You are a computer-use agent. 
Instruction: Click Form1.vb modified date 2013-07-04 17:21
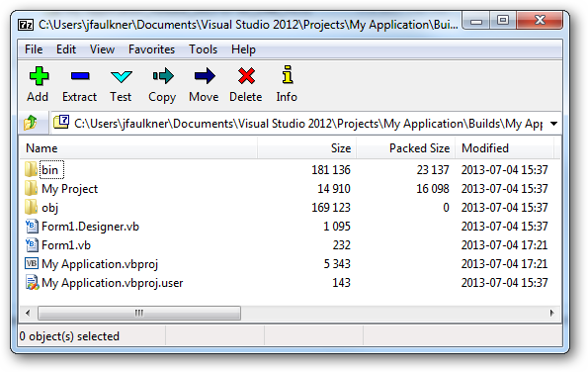coord(504,245)
